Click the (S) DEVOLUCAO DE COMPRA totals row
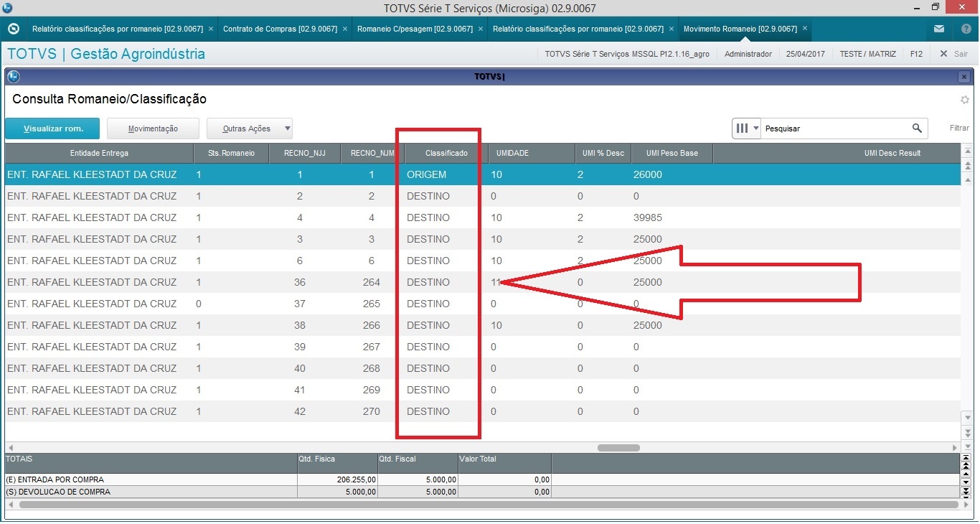Viewport: 980px width, 524px height. click(482, 492)
